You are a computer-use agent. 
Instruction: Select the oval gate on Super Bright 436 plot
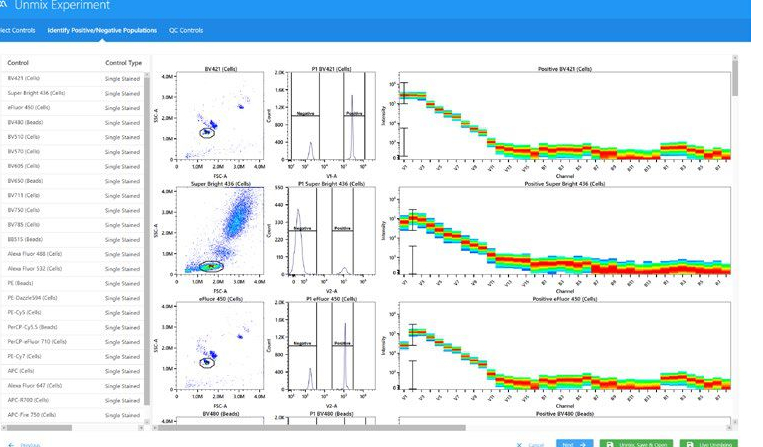coord(210,266)
